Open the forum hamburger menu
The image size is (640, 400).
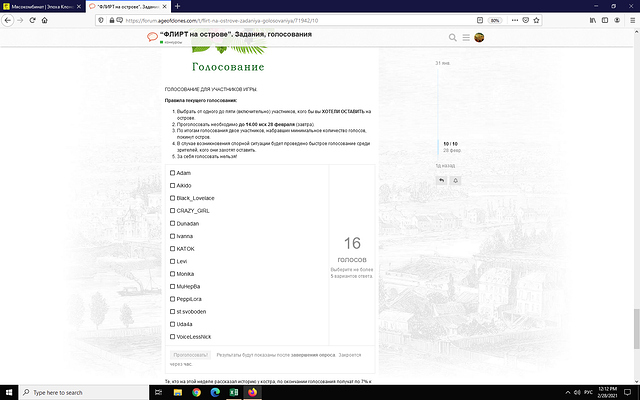465,38
